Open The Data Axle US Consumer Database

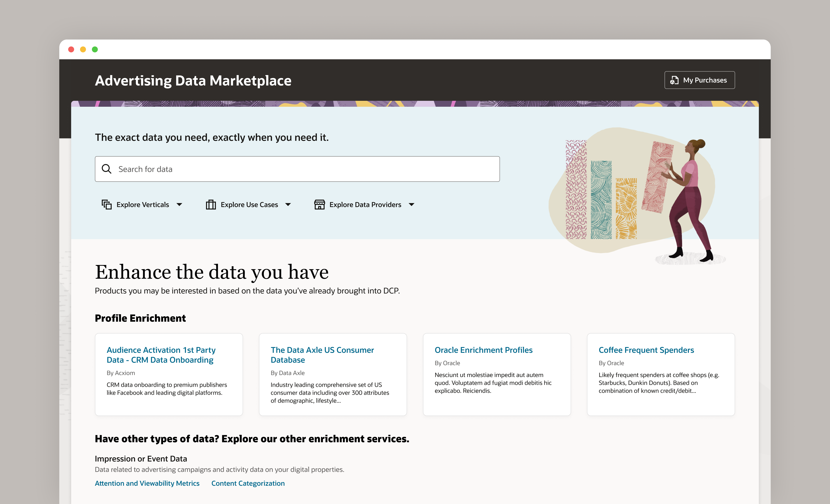[x=322, y=355]
